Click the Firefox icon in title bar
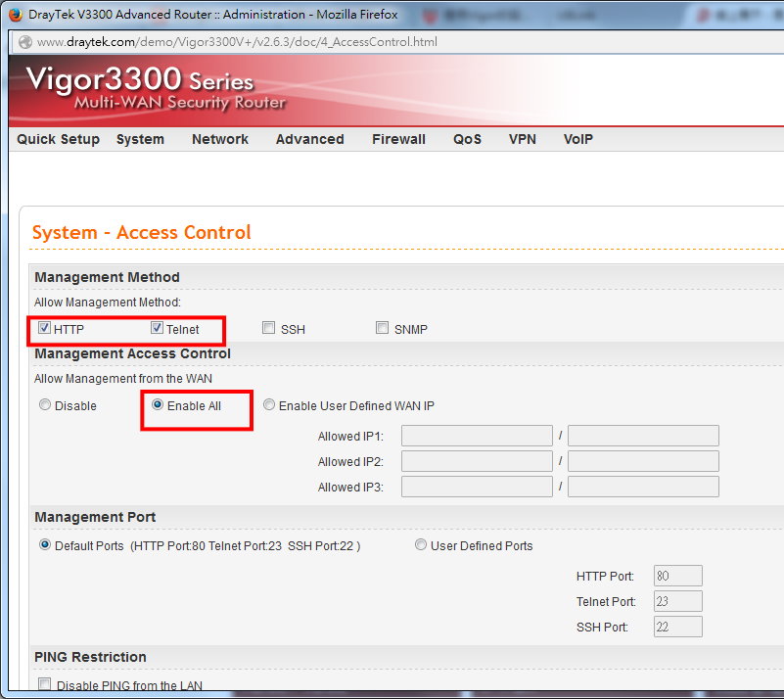The height and width of the screenshot is (699, 784). click(15, 15)
